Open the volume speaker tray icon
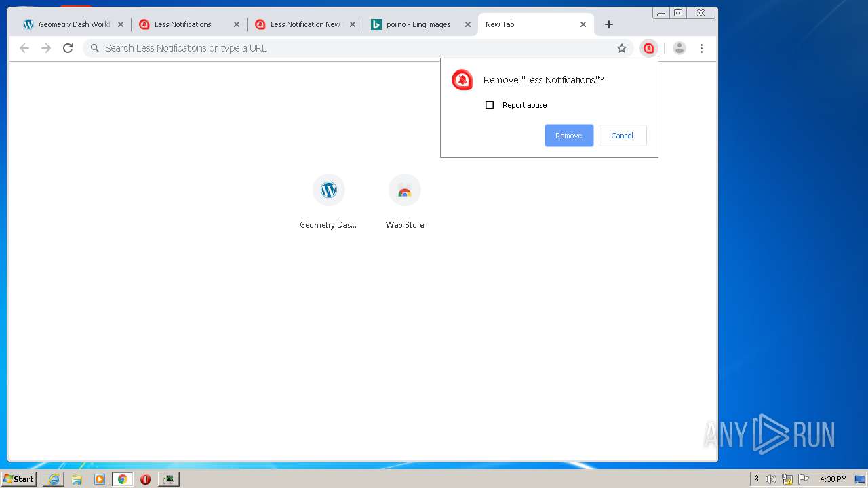The height and width of the screenshot is (488, 868). click(x=771, y=479)
